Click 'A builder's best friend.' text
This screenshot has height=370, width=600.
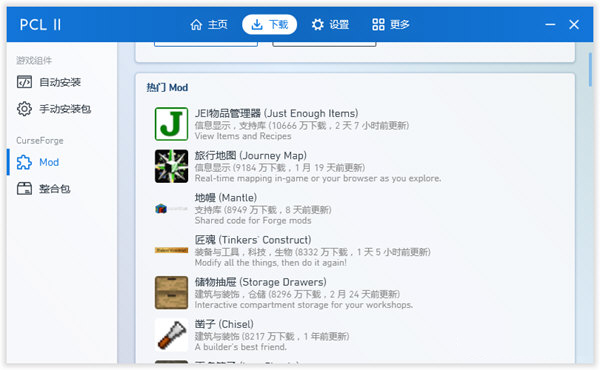click(241, 347)
